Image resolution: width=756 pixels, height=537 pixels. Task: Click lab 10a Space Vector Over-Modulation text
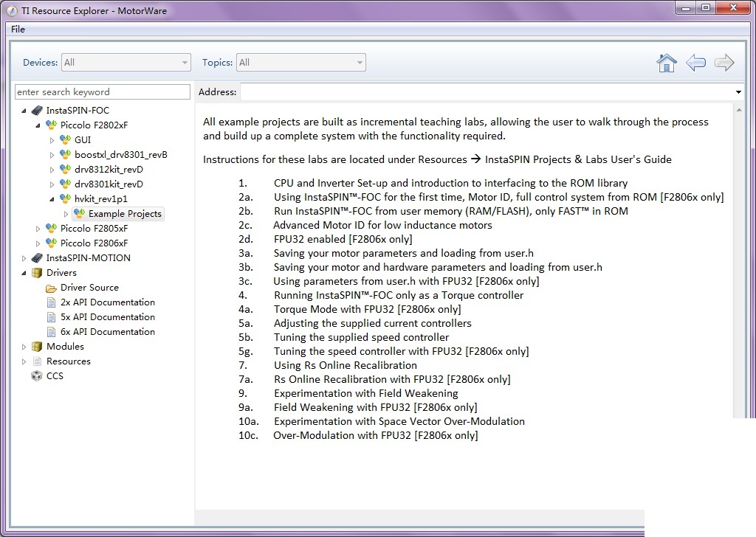(399, 421)
